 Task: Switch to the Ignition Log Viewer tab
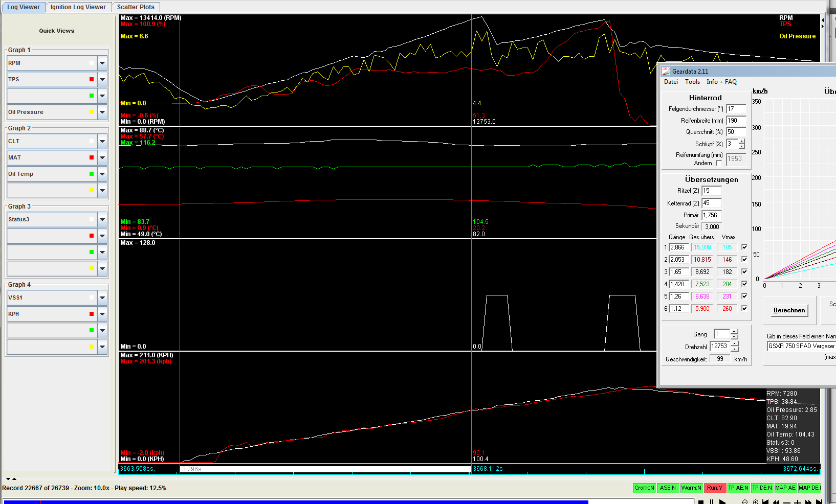pos(78,7)
